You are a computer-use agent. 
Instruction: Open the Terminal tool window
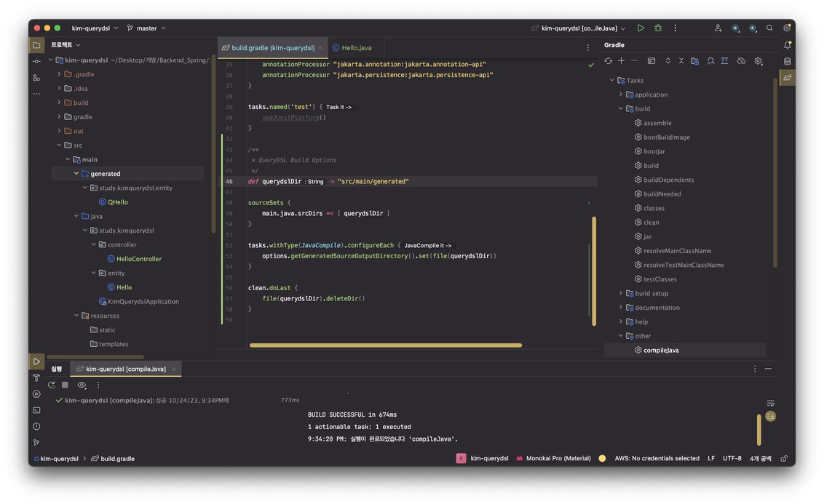tap(36, 410)
